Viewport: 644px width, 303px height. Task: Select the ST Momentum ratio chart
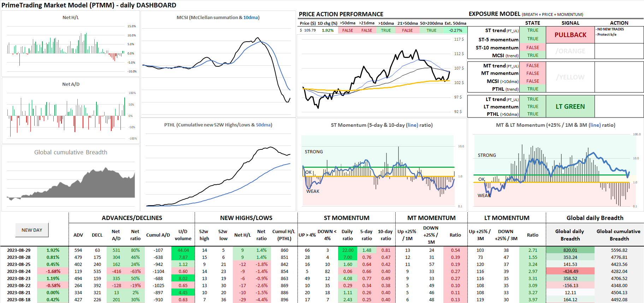coord(382,164)
